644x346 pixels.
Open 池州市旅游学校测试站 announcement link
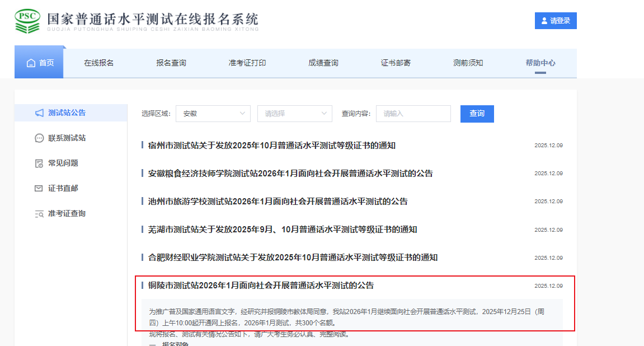pyautogui.click(x=278, y=202)
